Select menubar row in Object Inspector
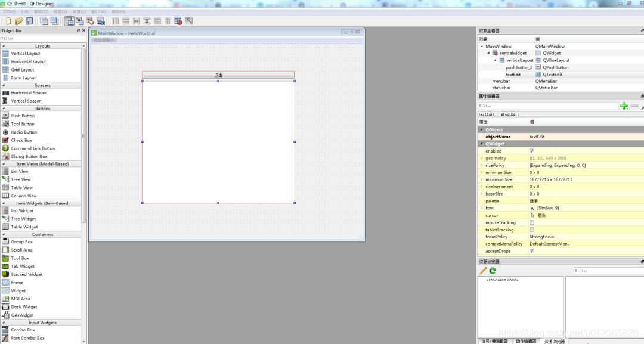This screenshot has height=344, width=644. [x=560, y=81]
